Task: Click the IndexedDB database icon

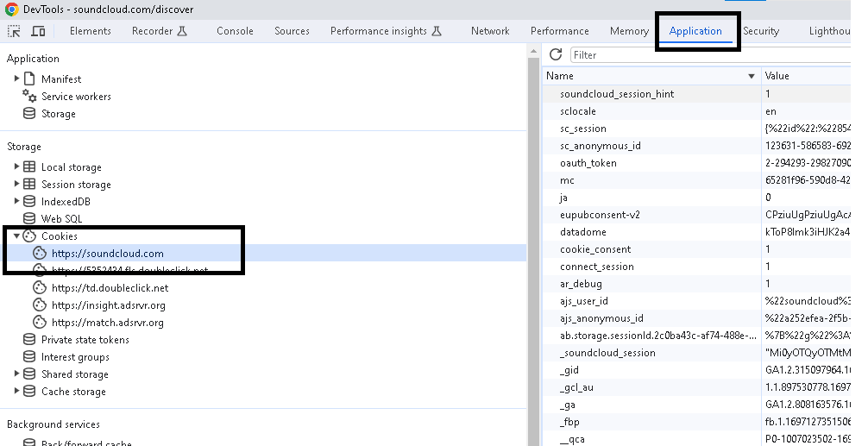Action: coord(29,201)
